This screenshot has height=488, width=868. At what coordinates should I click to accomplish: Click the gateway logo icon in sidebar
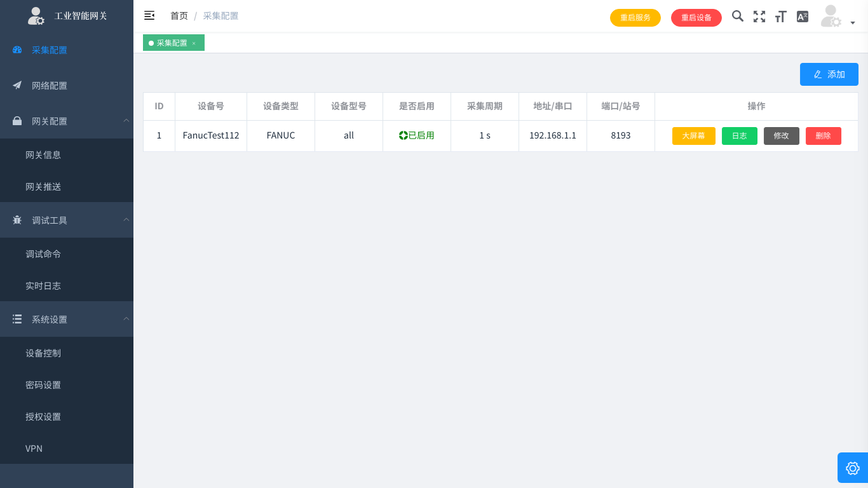tap(36, 16)
